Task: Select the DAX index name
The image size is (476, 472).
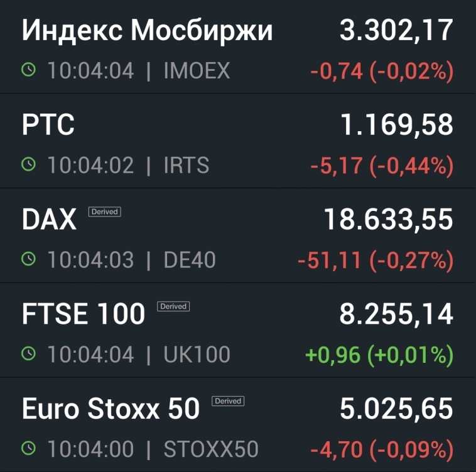Action: (x=49, y=220)
